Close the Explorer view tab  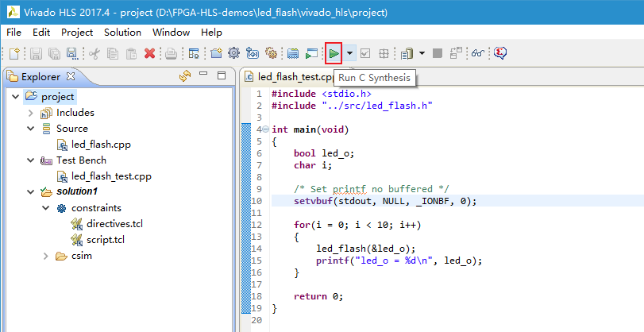coord(70,76)
